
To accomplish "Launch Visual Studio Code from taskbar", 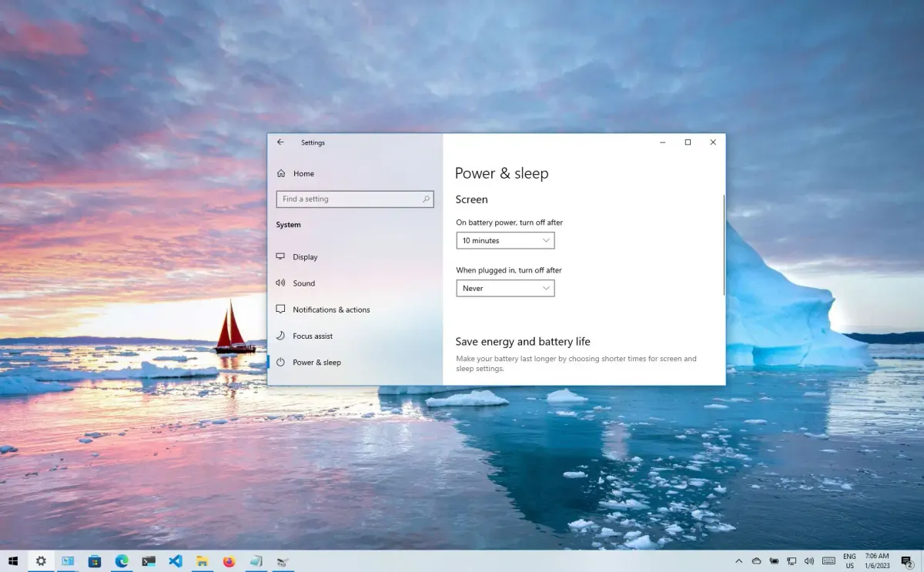I will [176, 561].
